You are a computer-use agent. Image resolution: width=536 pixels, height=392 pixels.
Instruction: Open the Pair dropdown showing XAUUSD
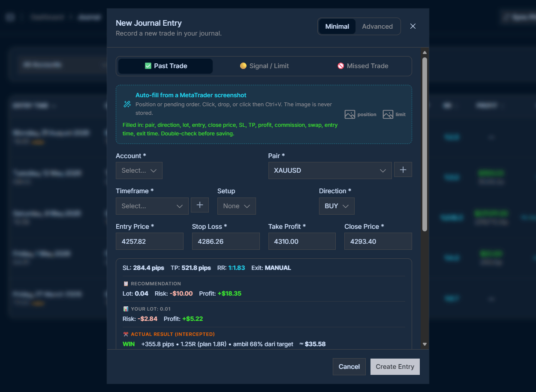click(x=330, y=171)
